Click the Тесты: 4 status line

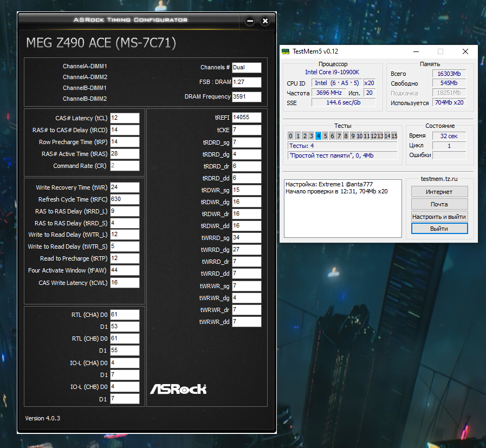pos(342,146)
